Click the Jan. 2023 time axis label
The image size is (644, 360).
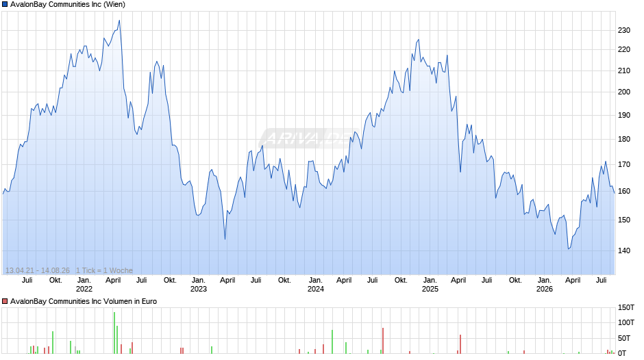click(199, 285)
